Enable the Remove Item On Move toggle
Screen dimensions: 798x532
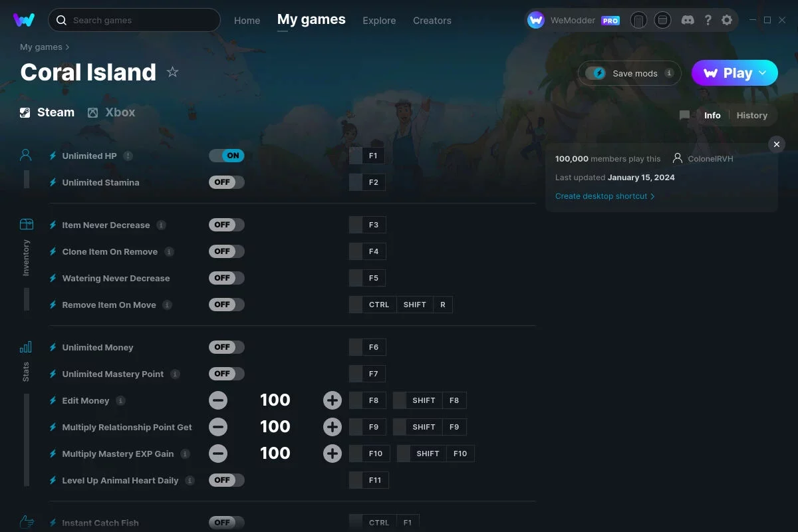point(227,305)
